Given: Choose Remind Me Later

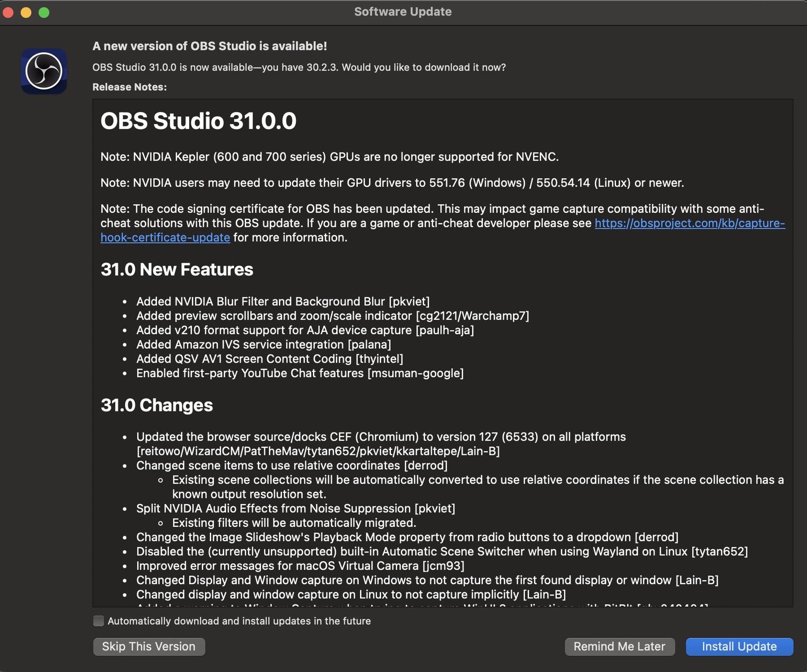Looking at the screenshot, I should pos(619,646).
